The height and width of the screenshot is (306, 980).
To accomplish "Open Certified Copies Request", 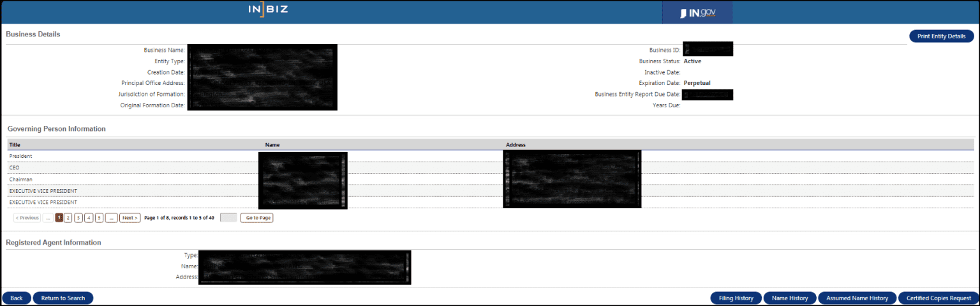I will pyautogui.click(x=938, y=298).
